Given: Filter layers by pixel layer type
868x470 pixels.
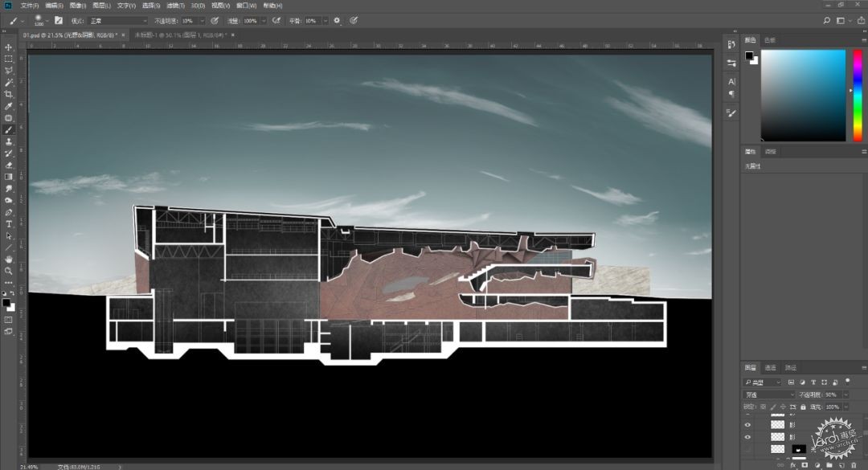Looking at the screenshot, I should 791,382.
